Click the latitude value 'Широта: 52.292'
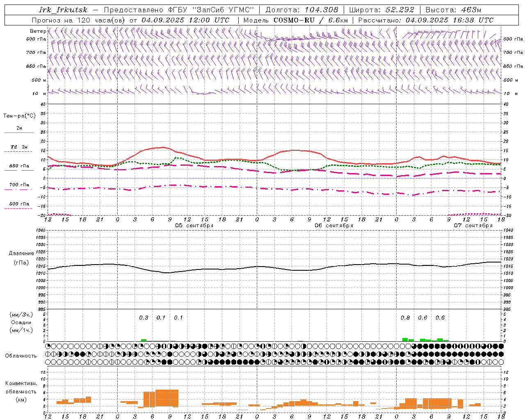 pos(382,10)
